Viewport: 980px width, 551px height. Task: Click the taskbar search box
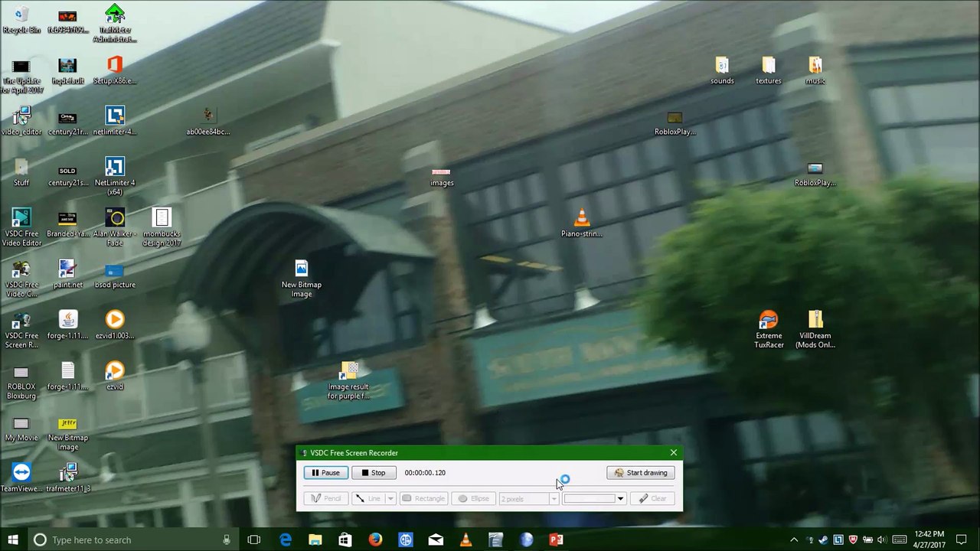click(x=132, y=540)
